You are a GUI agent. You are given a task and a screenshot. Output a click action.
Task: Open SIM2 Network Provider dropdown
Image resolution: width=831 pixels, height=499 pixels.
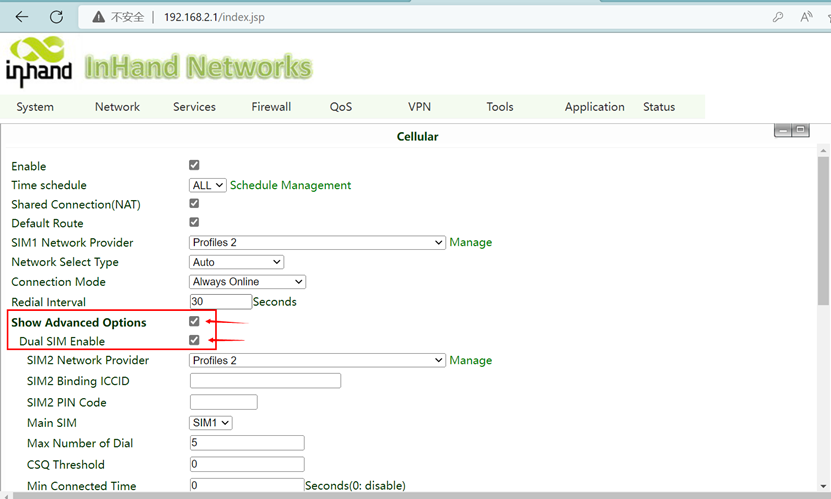(x=317, y=360)
